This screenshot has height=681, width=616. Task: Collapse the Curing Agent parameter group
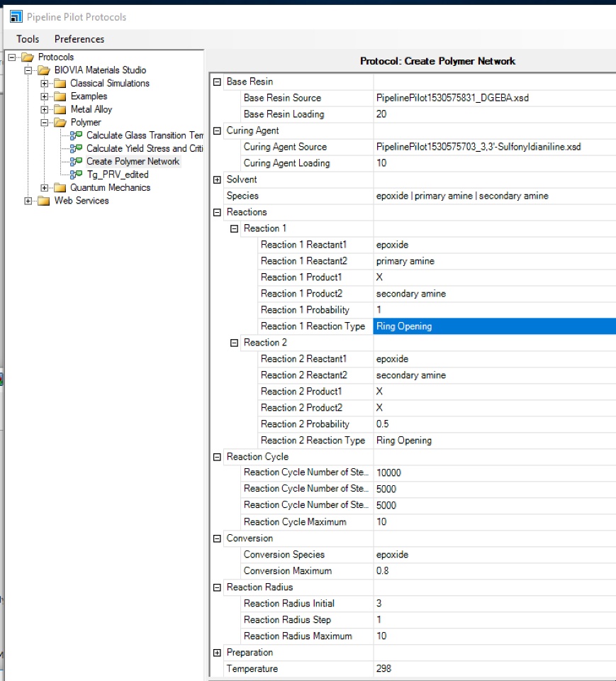click(x=217, y=131)
